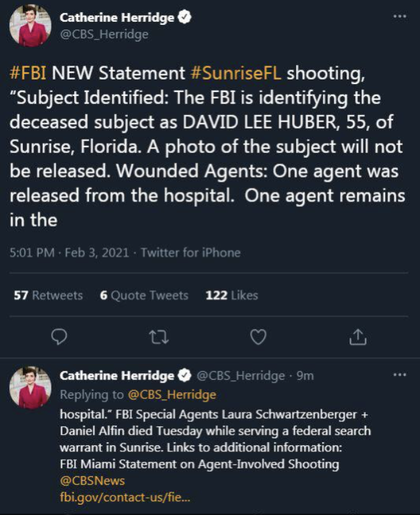Click the reply speech bubble icon

coord(59,336)
